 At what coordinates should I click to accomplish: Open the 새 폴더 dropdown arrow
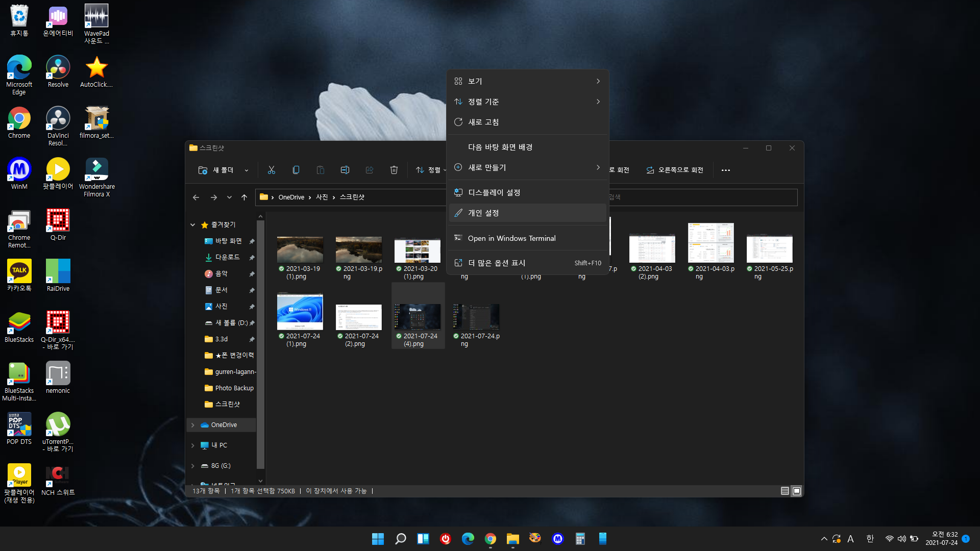(x=247, y=170)
